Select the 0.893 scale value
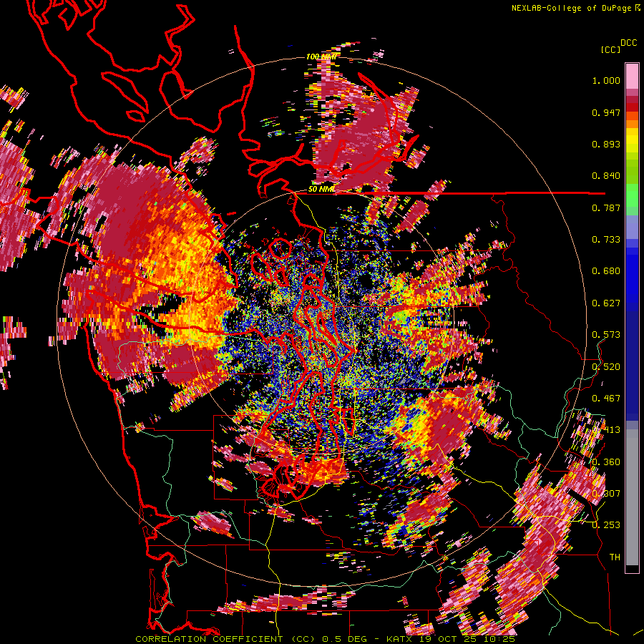The width and height of the screenshot is (644, 644). click(606, 144)
